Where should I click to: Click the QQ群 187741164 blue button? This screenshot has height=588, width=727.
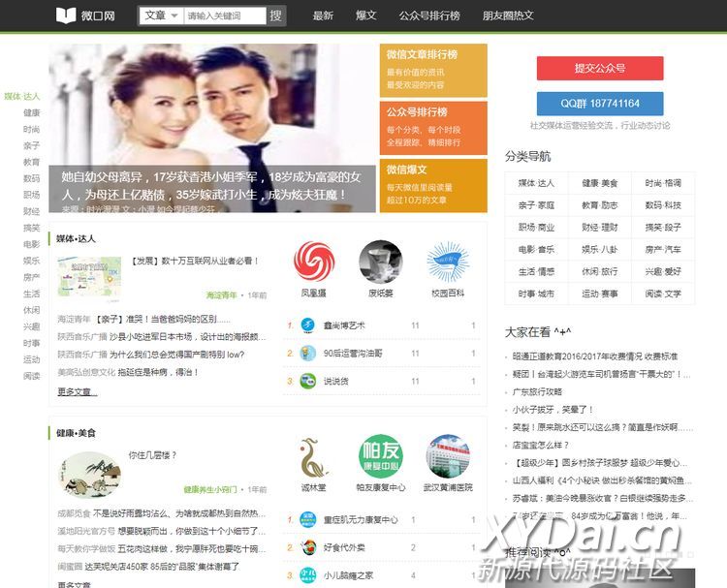[600, 104]
